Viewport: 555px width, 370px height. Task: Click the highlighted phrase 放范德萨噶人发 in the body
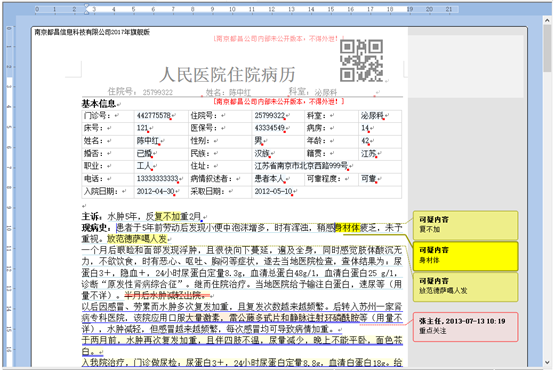(137, 239)
